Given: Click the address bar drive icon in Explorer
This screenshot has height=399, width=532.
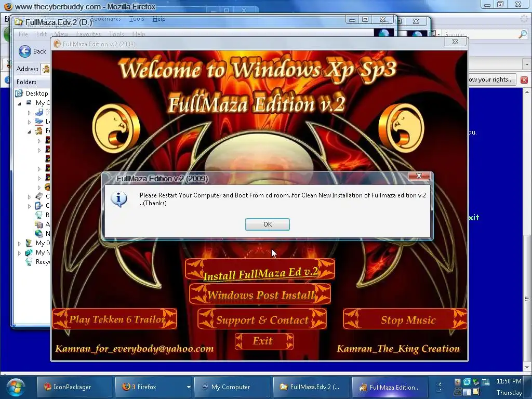Looking at the screenshot, I should [x=46, y=69].
